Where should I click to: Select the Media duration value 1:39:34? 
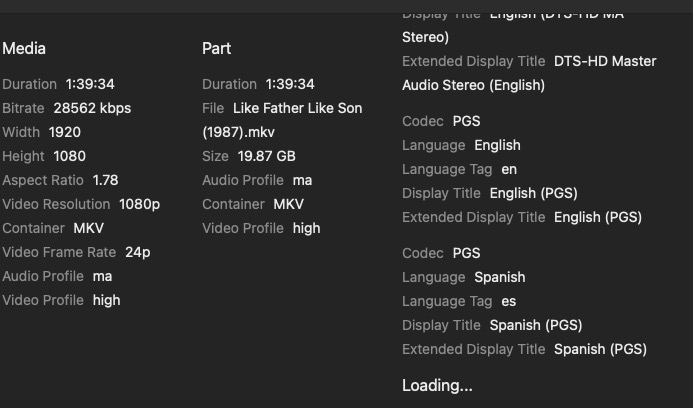[x=90, y=84]
